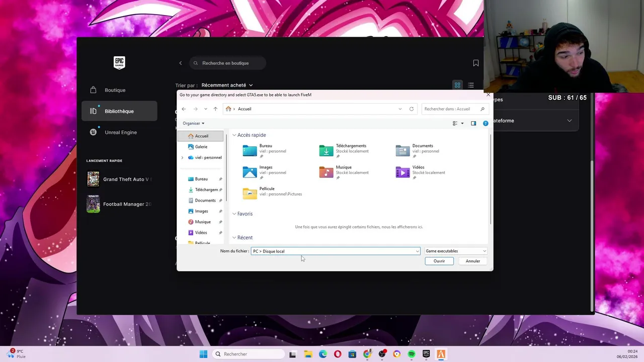Select Images in navigation pane
This screenshot has height=362, width=644.
200,211
